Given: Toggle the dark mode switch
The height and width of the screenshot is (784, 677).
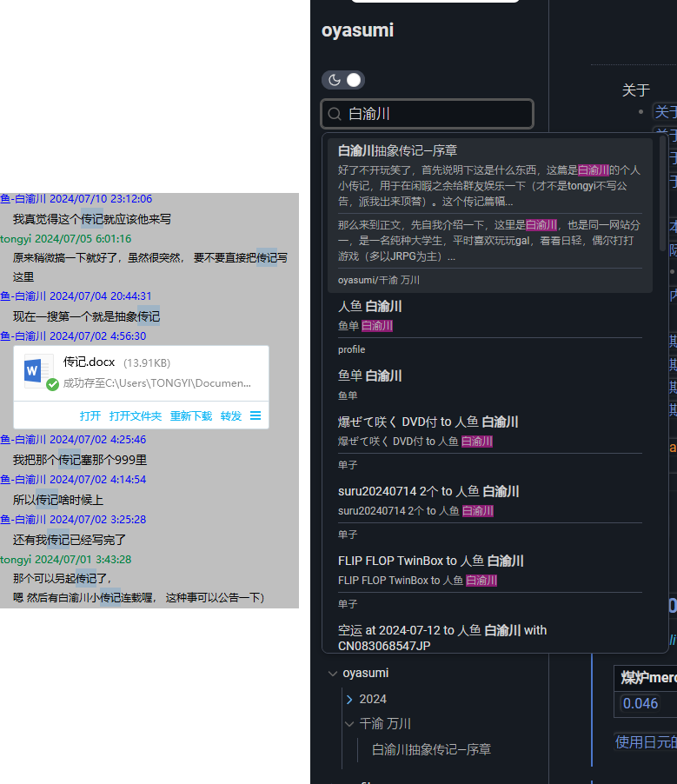Looking at the screenshot, I should [343, 80].
